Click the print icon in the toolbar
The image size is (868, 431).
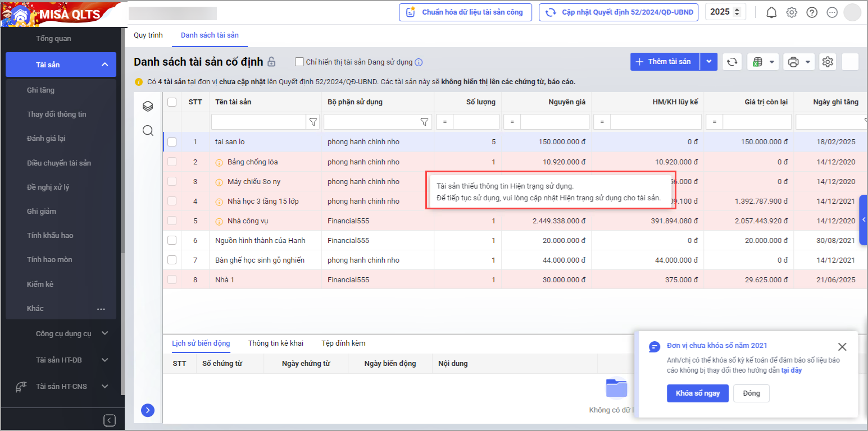pyautogui.click(x=793, y=62)
